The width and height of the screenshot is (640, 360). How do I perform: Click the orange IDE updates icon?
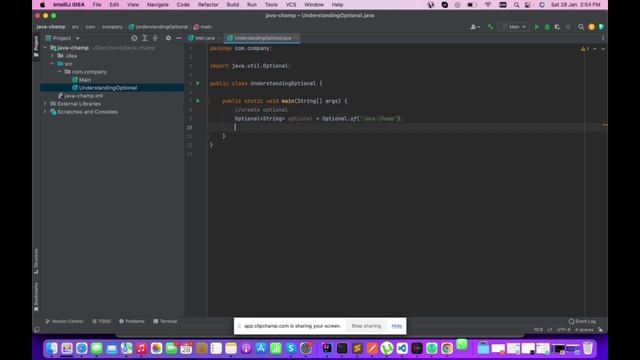pyautogui.click(x=591, y=27)
